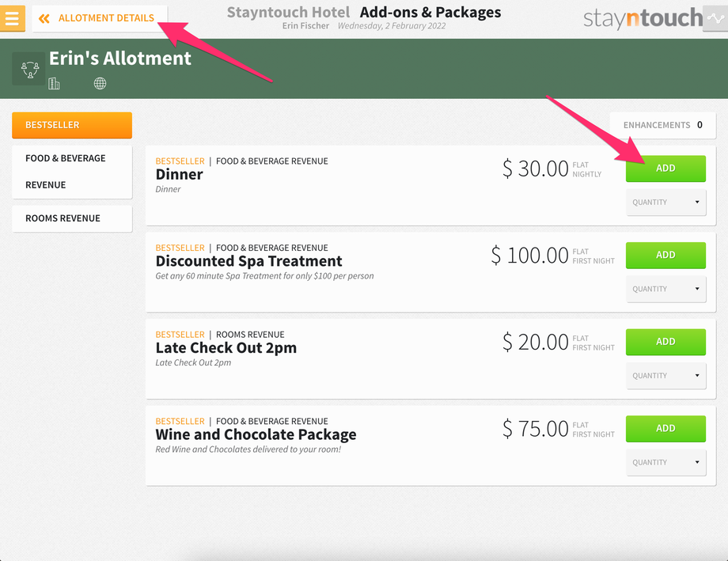The height and width of the screenshot is (561, 728).
Task: Click the Dinner add-on title
Action: (x=179, y=174)
